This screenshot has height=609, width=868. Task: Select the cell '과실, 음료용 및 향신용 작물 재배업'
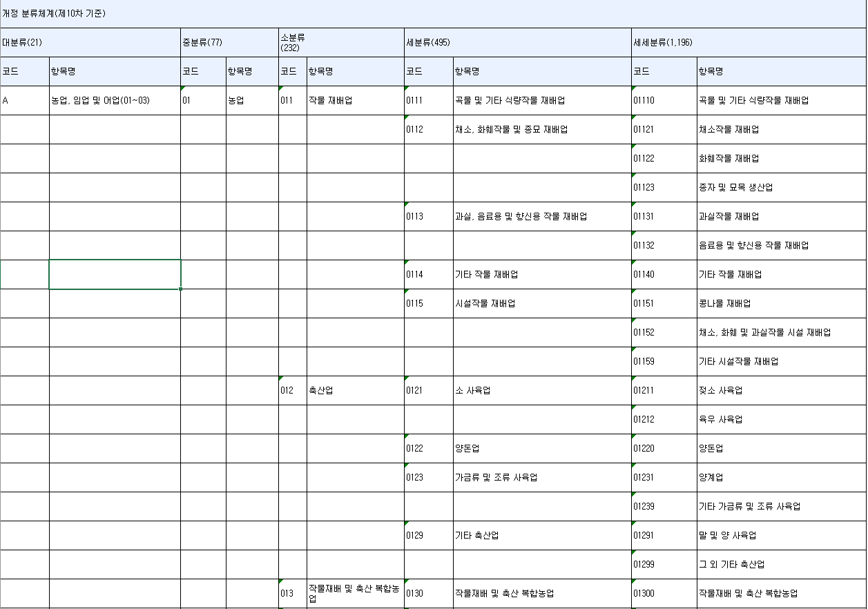coord(542,216)
